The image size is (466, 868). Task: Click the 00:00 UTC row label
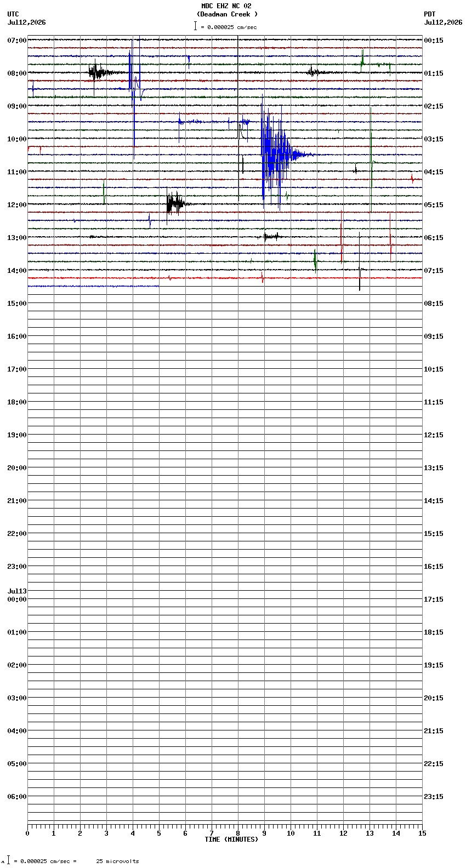(17, 599)
